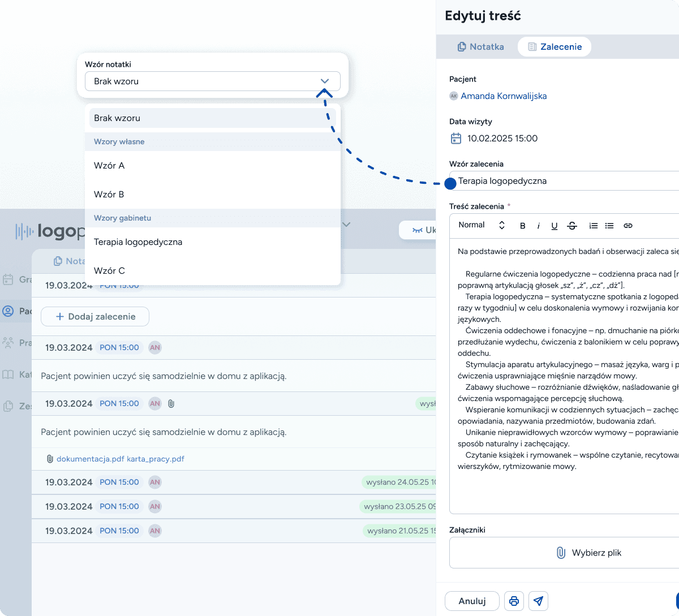Switch to the Notatka tab
Image resolution: width=679 pixels, height=616 pixels.
480,47
